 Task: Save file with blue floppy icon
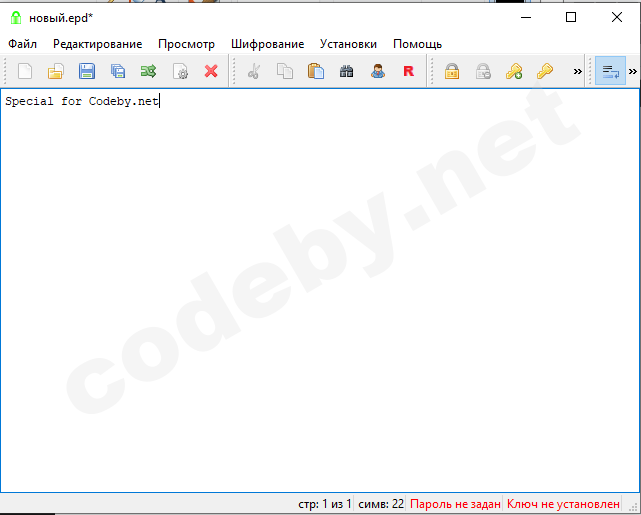87,72
